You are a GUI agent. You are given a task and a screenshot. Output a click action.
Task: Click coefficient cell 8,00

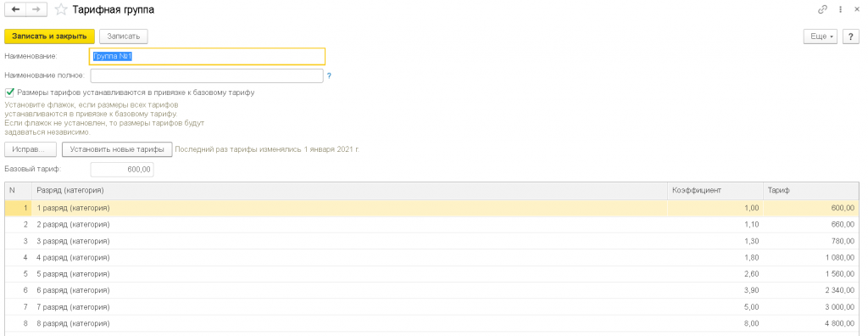click(715, 323)
